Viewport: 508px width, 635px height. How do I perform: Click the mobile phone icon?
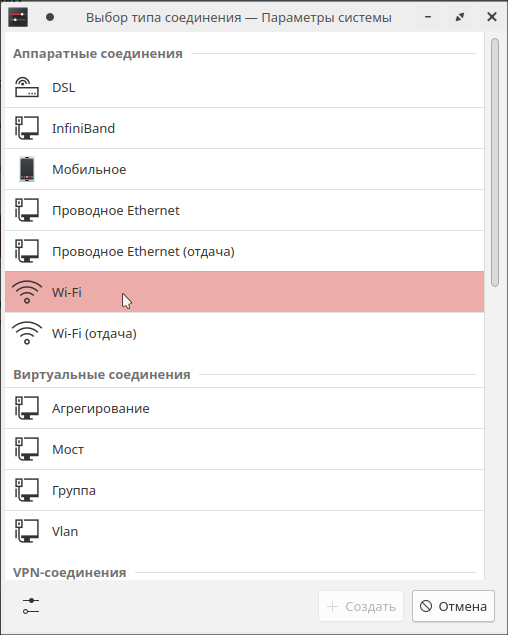27,169
